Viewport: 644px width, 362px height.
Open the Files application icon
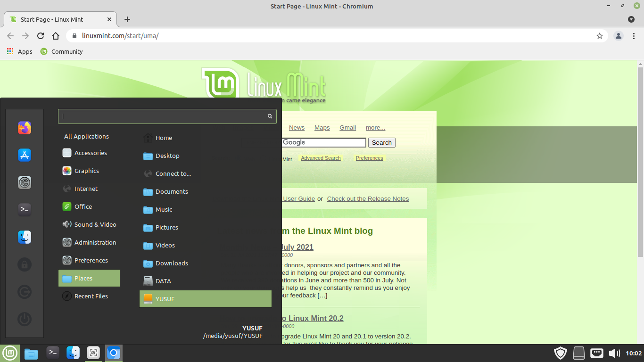(25, 237)
